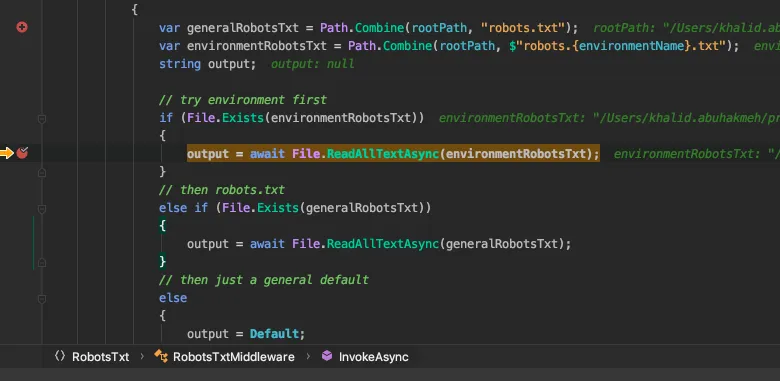Collapse fold marker at the first if block's closing brace
The image size is (780, 381).
(x=42, y=172)
